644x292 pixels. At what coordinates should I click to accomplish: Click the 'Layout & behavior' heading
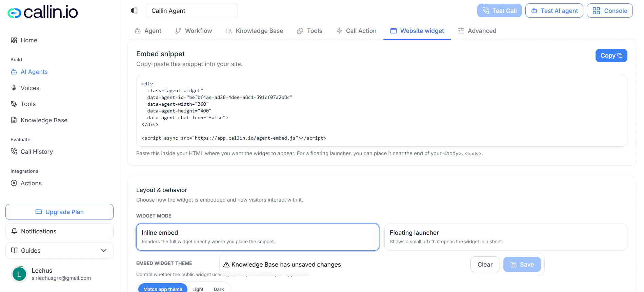(162, 190)
